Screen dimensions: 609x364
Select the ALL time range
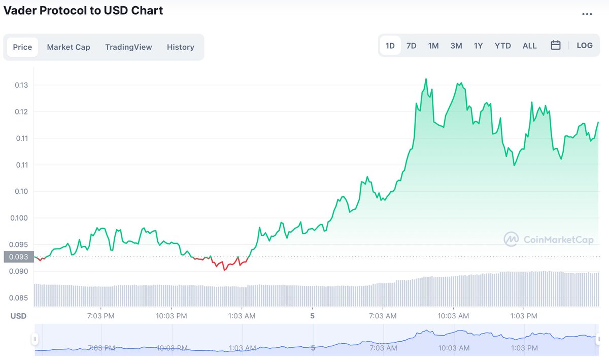(529, 46)
